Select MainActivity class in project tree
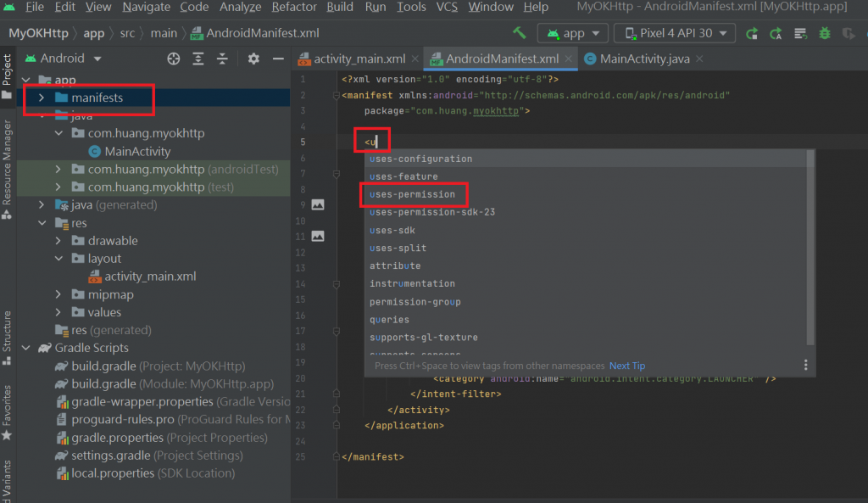The width and height of the screenshot is (868, 503). point(129,151)
